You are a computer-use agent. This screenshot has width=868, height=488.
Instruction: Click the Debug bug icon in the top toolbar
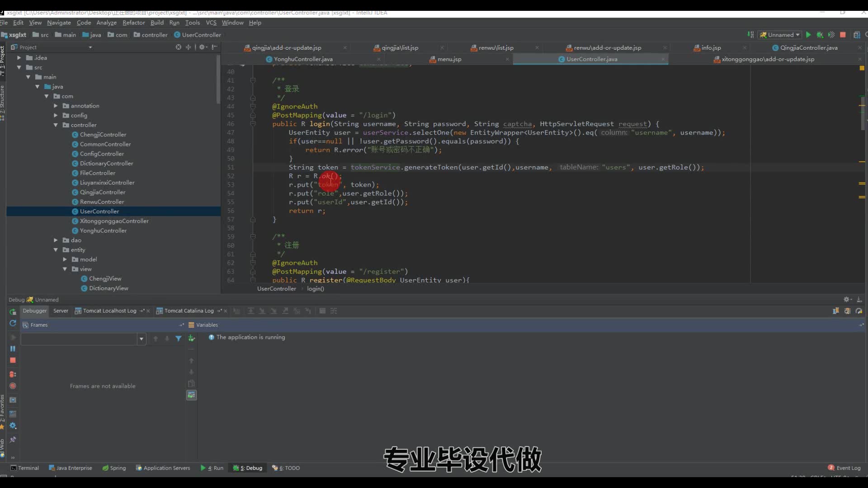click(x=820, y=35)
